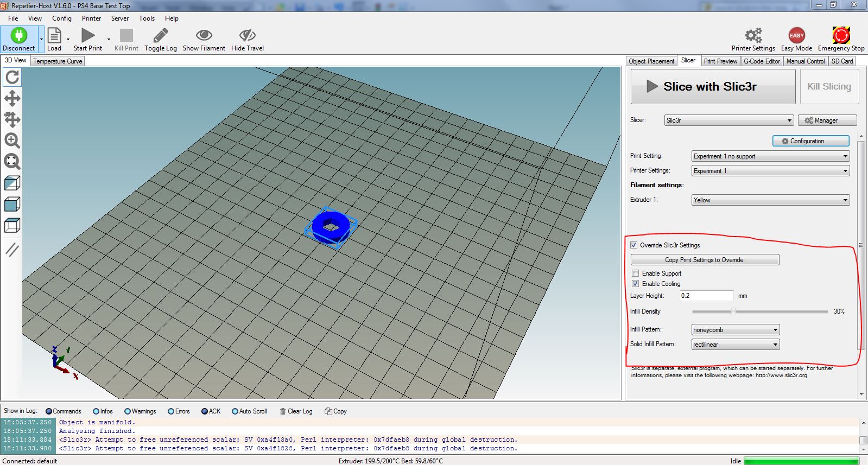The height and width of the screenshot is (465, 868).
Task: Expand Disconnect button dropdown arrow
Action: 41,39
